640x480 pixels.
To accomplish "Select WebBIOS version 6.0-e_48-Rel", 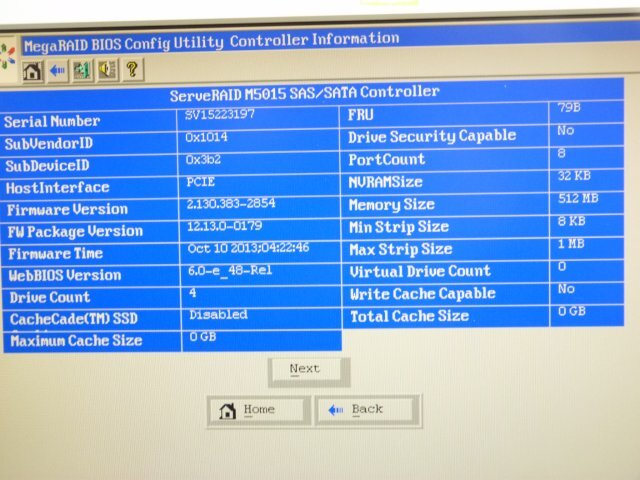I will (230, 270).
